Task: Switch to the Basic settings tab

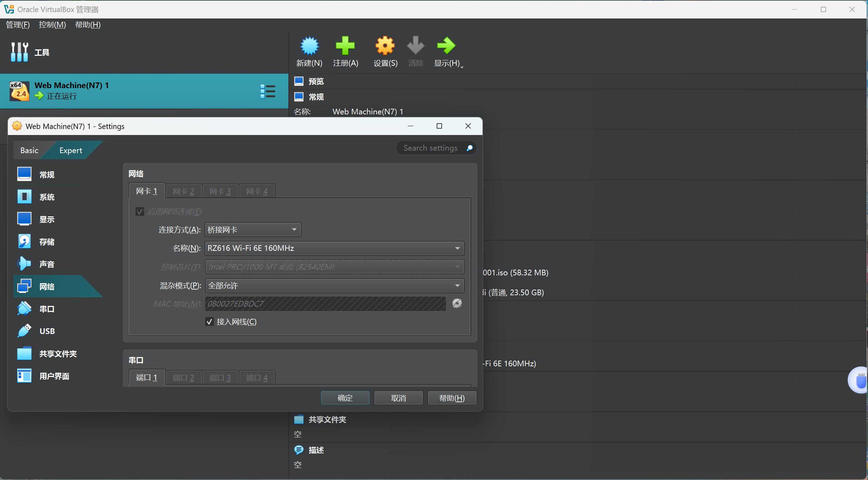Action: pos(29,150)
